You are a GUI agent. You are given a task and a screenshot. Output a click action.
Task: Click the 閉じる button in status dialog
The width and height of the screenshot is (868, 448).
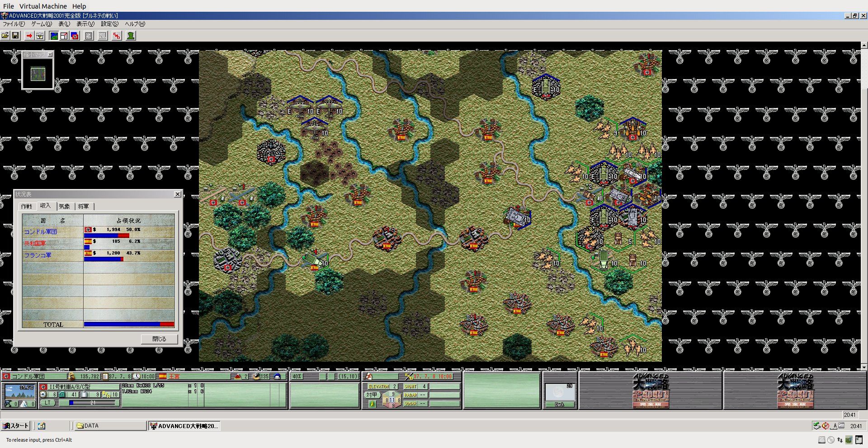(x=159, y=339)
